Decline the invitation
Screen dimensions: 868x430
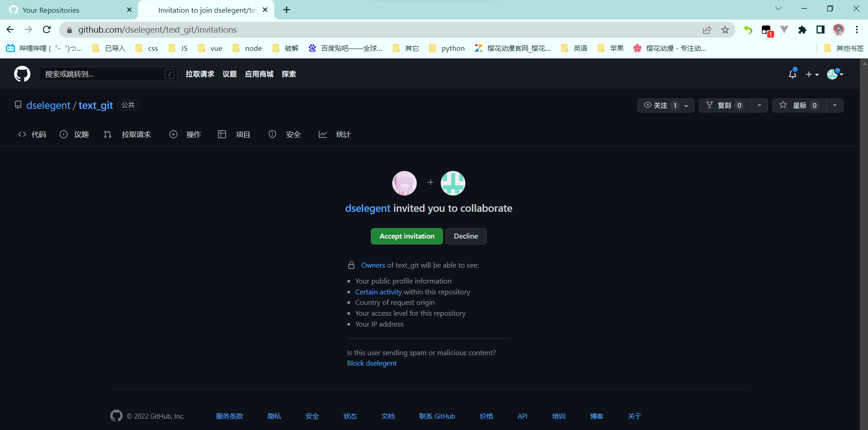466,236
